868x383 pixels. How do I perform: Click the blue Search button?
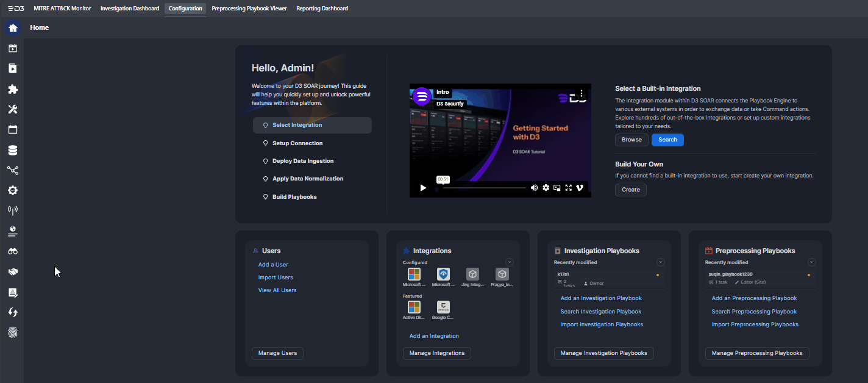pos(667,140)
